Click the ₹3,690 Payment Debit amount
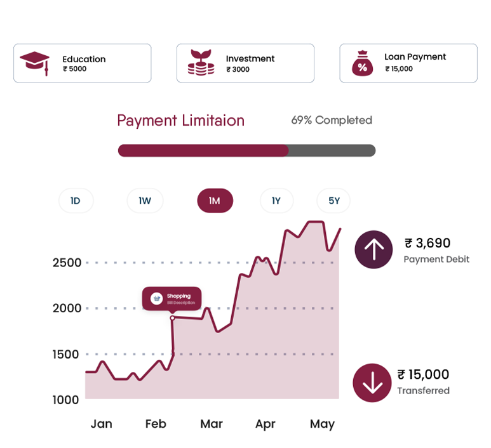Screen dimensions: 491x448 coord(427,243)
